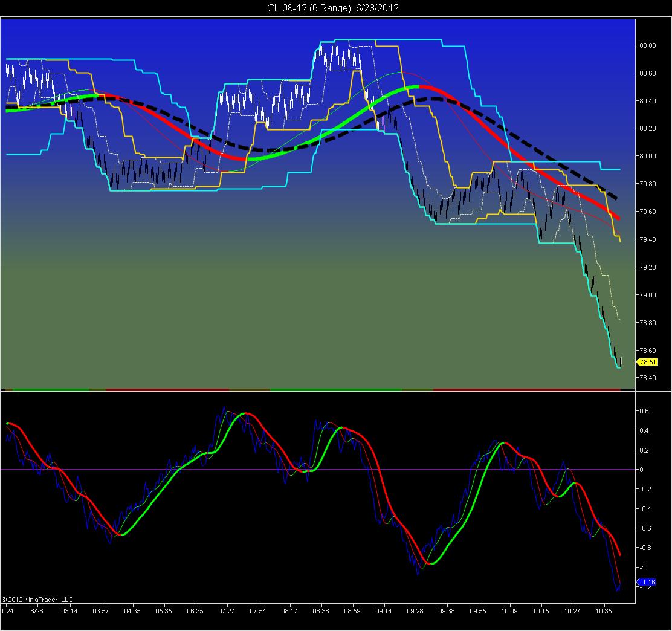Click the -0.8 indicator scale label
This screenshot has height=631, width=672.
[x=645, y=548]
